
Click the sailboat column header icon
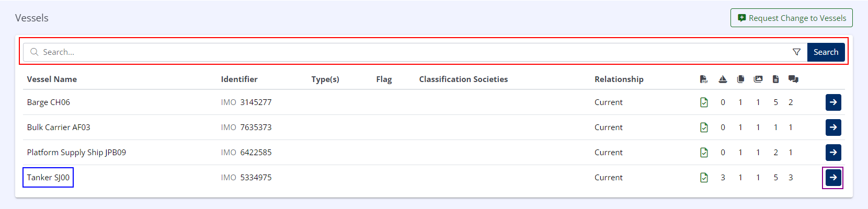point(723,79)
